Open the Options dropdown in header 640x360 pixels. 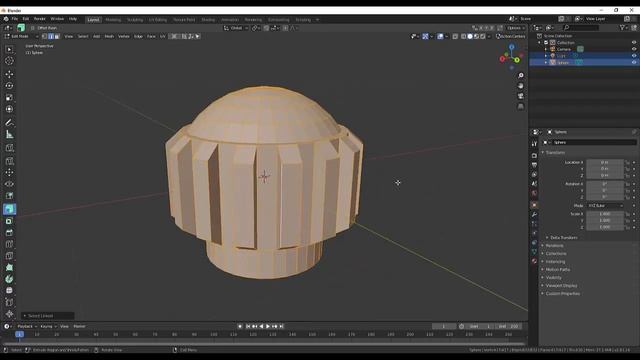click(x=515, y=28)
